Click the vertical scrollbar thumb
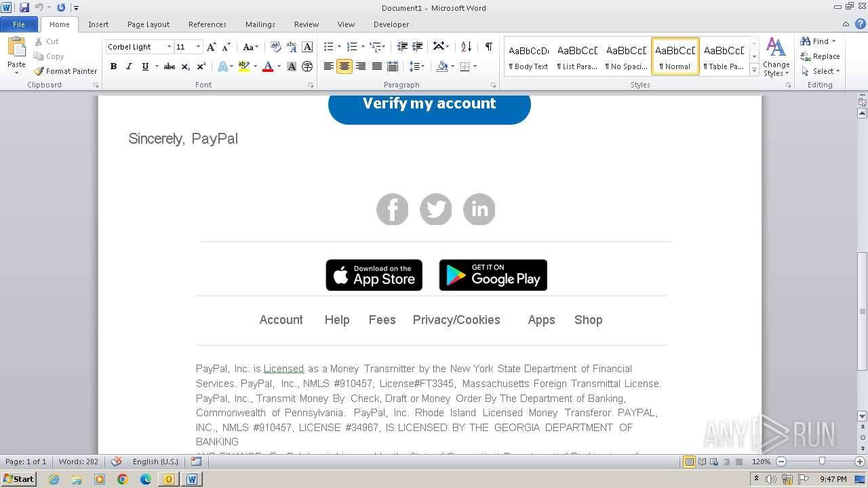 pyautogui.click(x=862, y=312)
